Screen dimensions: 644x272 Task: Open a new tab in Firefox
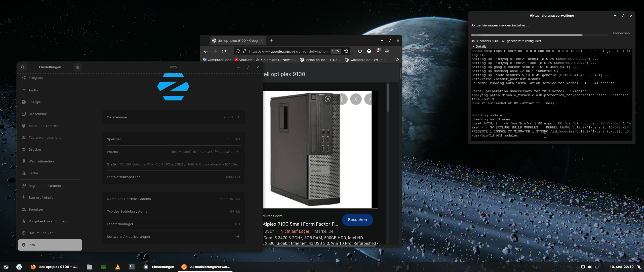tap(271, 41)
